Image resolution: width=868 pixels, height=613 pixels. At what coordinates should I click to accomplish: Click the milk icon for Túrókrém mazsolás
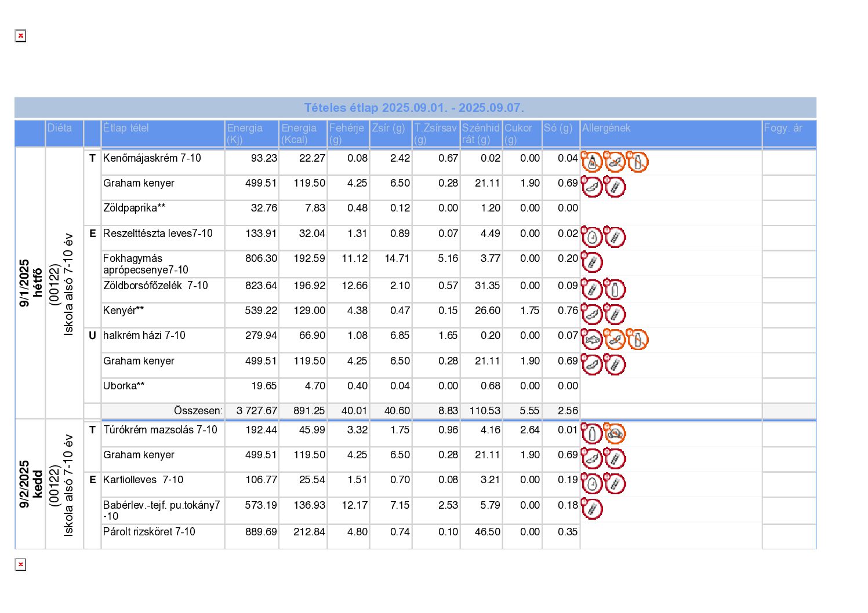(592, 434)
